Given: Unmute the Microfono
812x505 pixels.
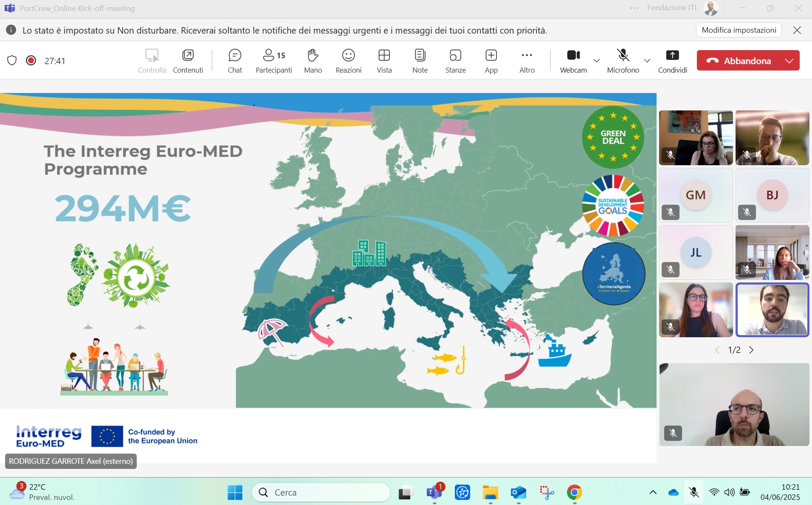Looking at the screenshot, I should 623,61.
